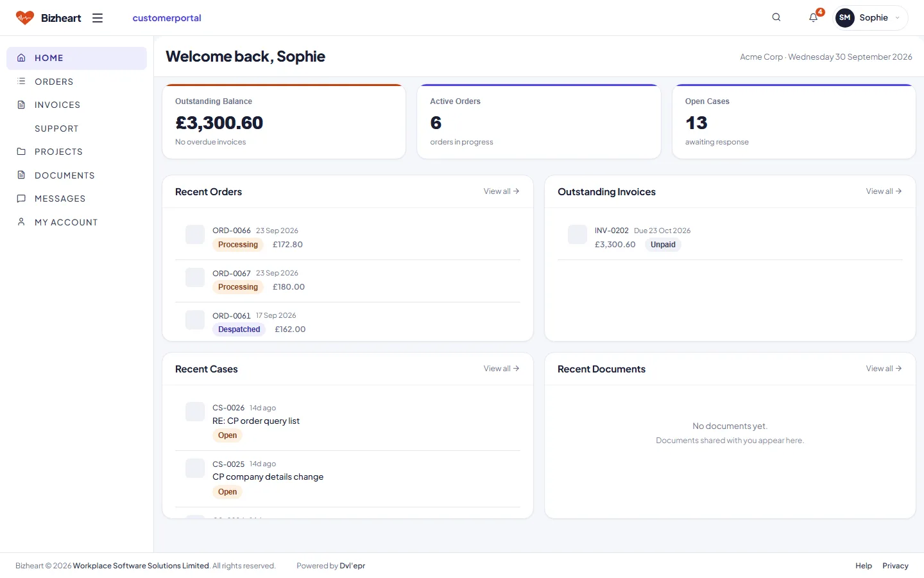
Task: Click the thumbnail beside invoice INV-0202
Action: 577,234
